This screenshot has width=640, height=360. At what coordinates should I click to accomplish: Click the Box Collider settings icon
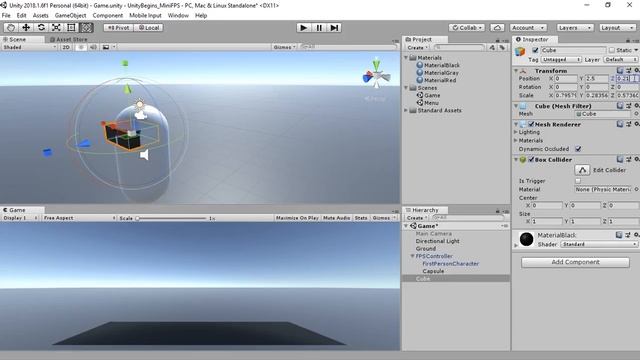pos(636,160)
